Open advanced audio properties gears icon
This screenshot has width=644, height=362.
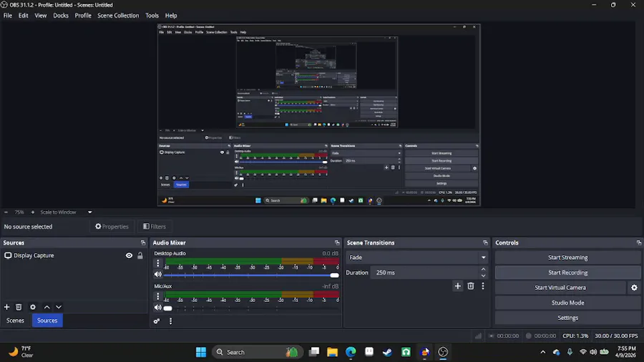157,321
